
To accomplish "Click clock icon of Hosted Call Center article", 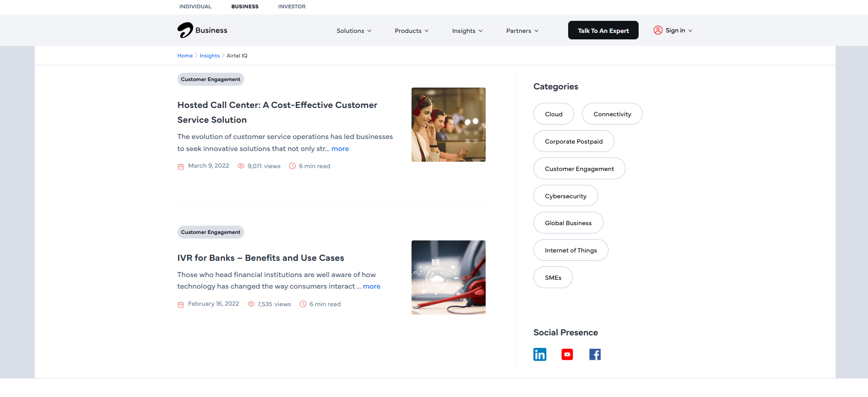I will point(292,166).
